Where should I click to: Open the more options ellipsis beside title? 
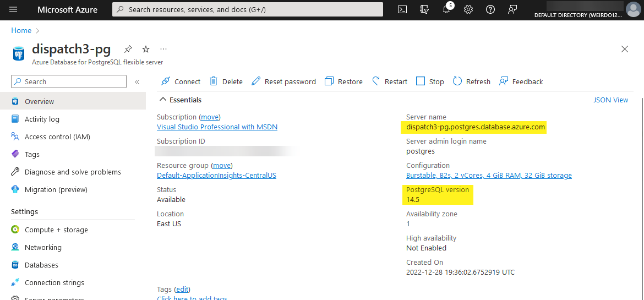[163, 49]
